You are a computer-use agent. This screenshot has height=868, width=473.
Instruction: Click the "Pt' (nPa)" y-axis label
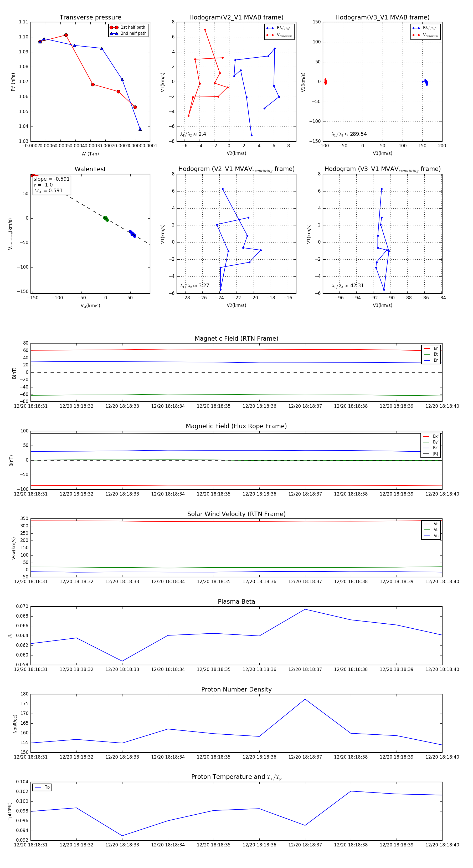[x=13, y=82]
